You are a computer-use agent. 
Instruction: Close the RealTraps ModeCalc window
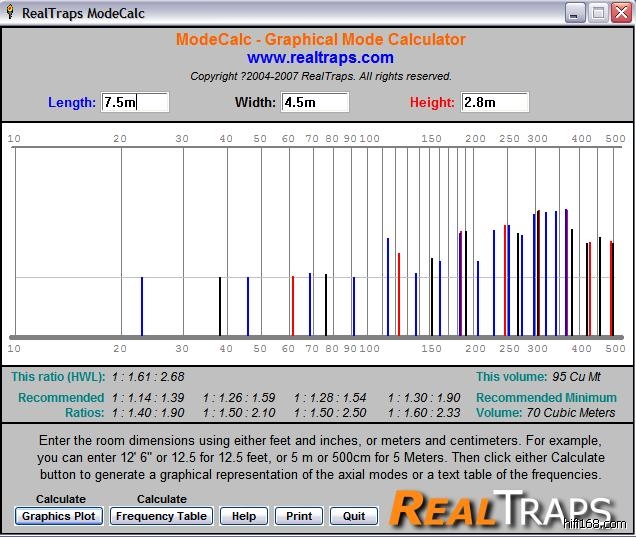click(x=620, y=12)
